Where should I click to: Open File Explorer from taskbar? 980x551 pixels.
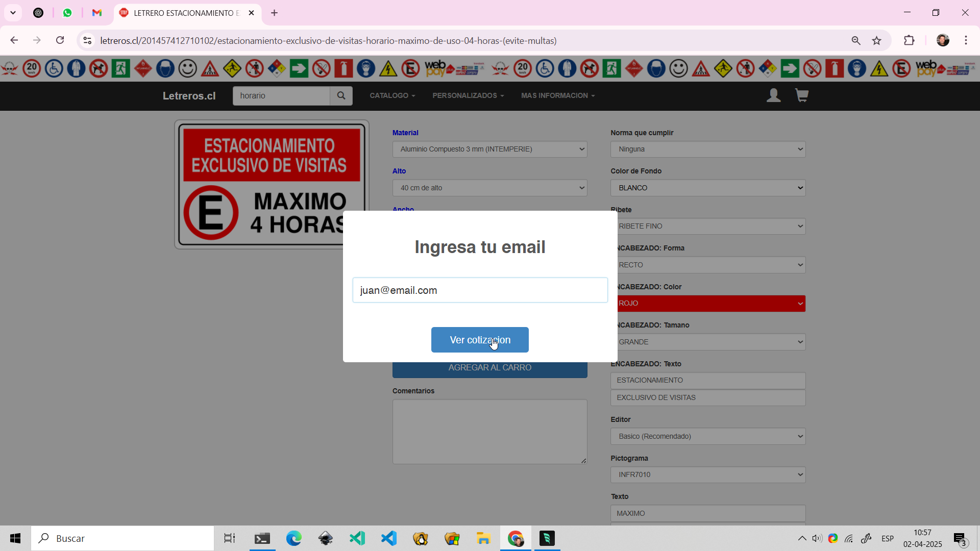click(483, 538)
